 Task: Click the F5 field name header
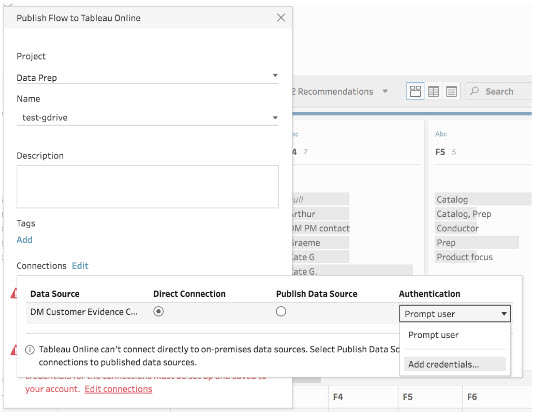(x=440, y=152)
